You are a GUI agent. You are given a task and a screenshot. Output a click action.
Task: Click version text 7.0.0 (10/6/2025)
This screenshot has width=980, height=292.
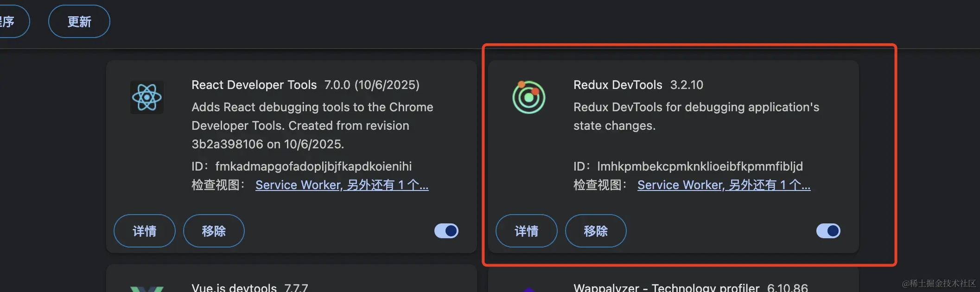372,85
